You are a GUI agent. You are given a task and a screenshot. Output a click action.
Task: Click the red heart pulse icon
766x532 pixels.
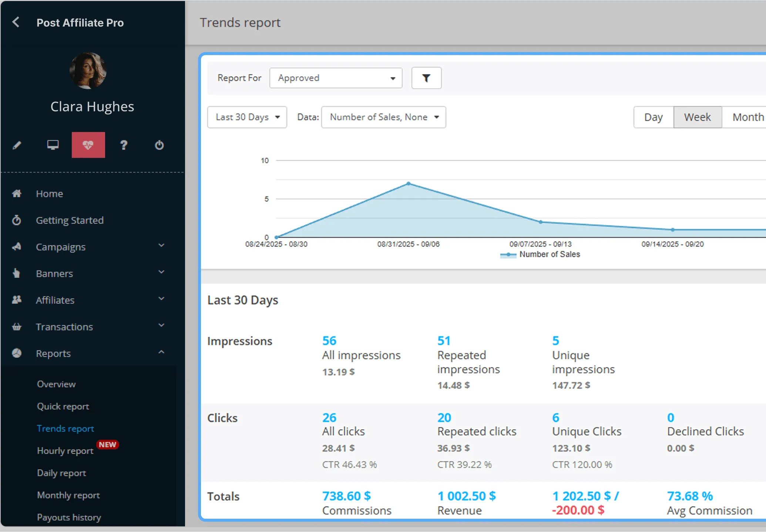click(88, 145)
